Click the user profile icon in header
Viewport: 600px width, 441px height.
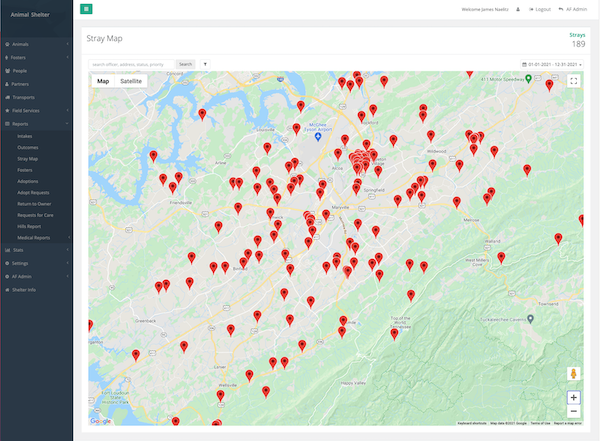518,10
